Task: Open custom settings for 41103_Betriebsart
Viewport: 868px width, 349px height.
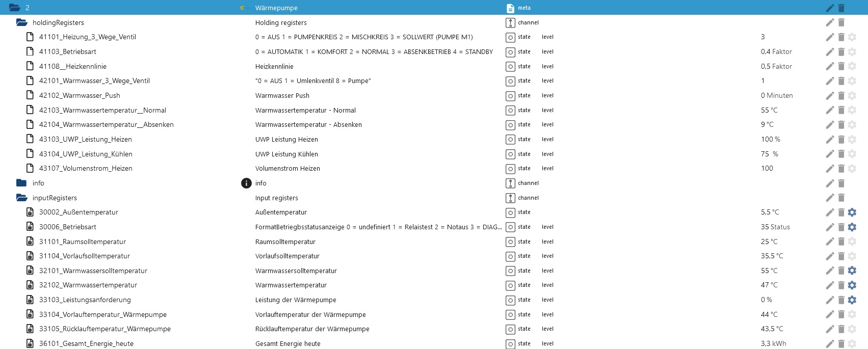Action: click(x=852, y=52)
